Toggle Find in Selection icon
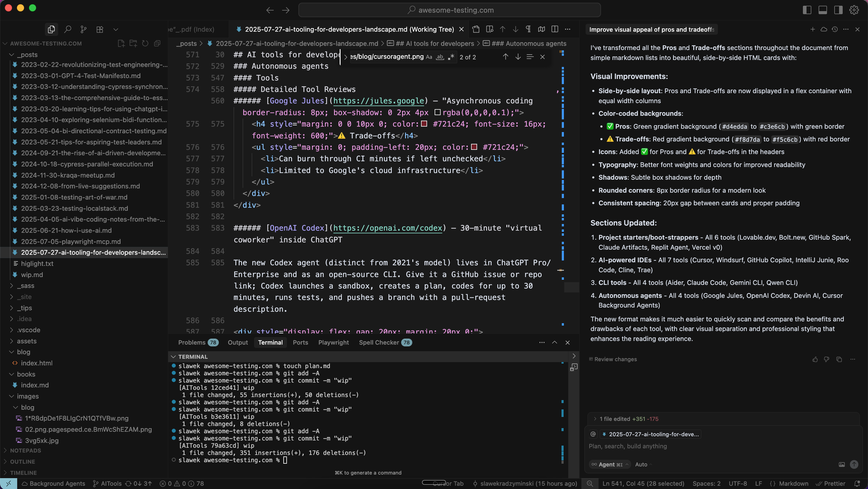 (530, 57)
